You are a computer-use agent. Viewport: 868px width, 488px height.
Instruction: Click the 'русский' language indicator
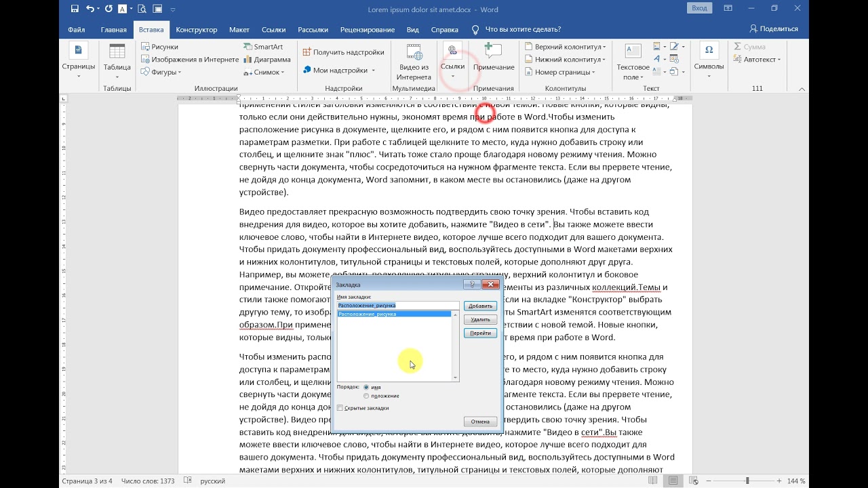pyautogui.click(x=214, y=481)
